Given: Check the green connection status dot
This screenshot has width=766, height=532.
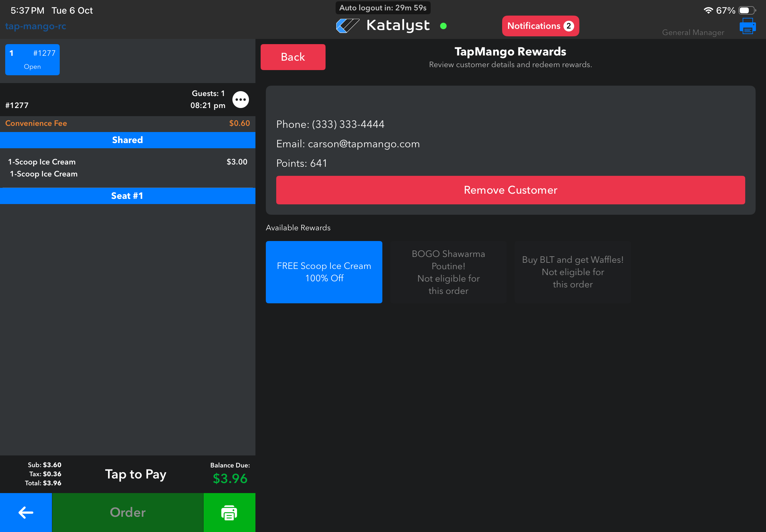Looking at the screenshot, I should (x=443, y=26).
